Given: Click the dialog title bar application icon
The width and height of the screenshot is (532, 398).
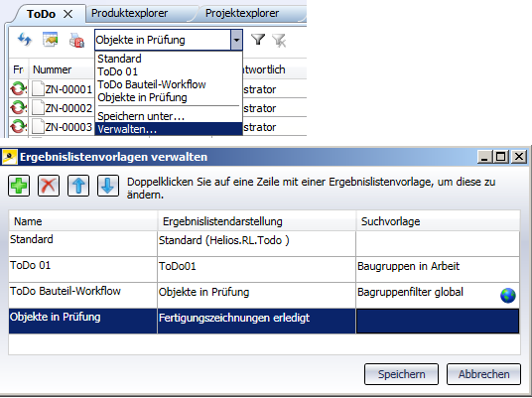Looking at the screenshot, I should click(9, 157).
